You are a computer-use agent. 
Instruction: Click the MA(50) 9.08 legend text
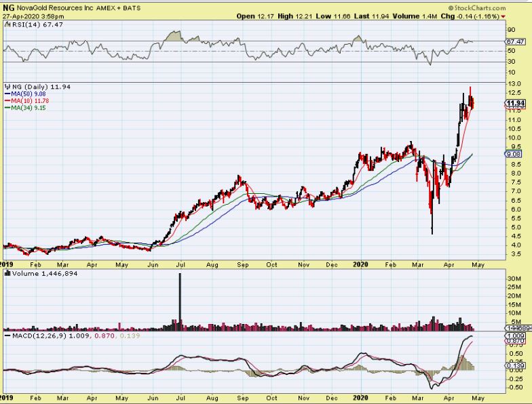click(x=28, y=94)
